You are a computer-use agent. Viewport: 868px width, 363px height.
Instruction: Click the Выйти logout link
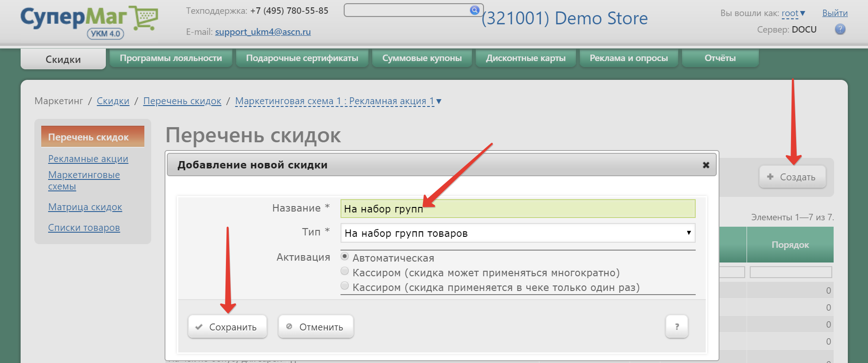(835, 13)
